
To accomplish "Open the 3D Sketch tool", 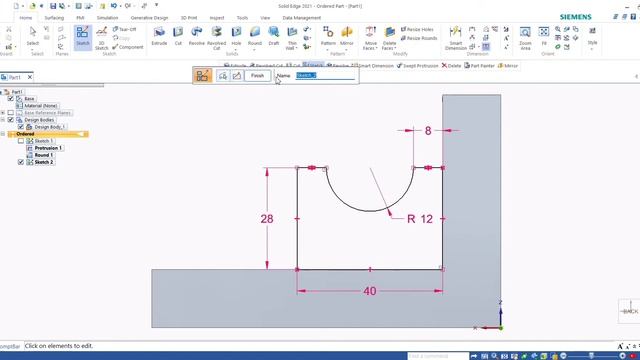I will (102, 38).
